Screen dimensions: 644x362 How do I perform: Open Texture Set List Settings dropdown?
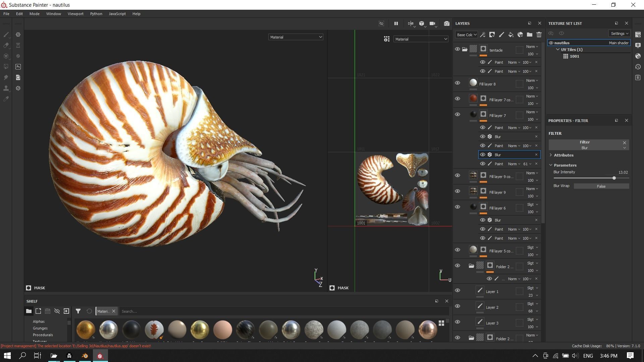[x=619, y=34]
